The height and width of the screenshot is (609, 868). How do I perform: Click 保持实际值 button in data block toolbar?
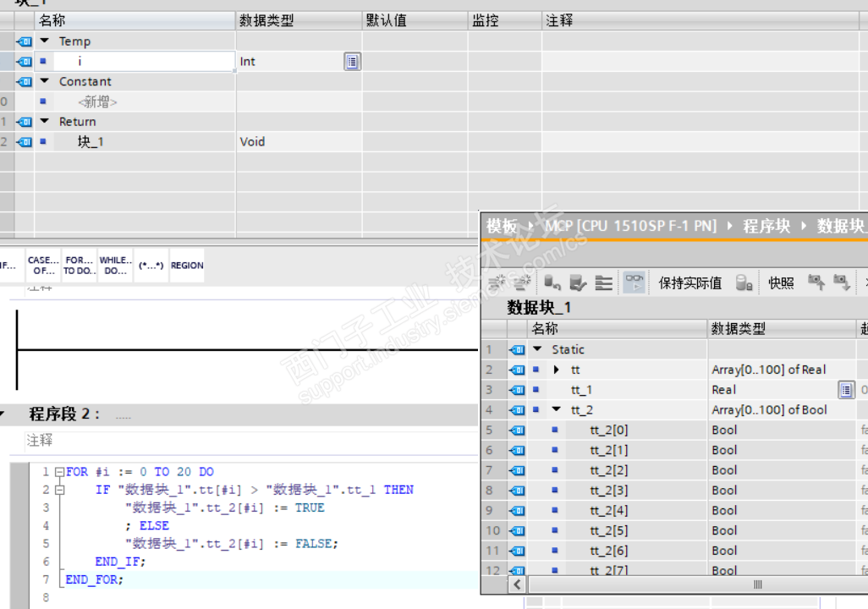click(x=689, y=283)
